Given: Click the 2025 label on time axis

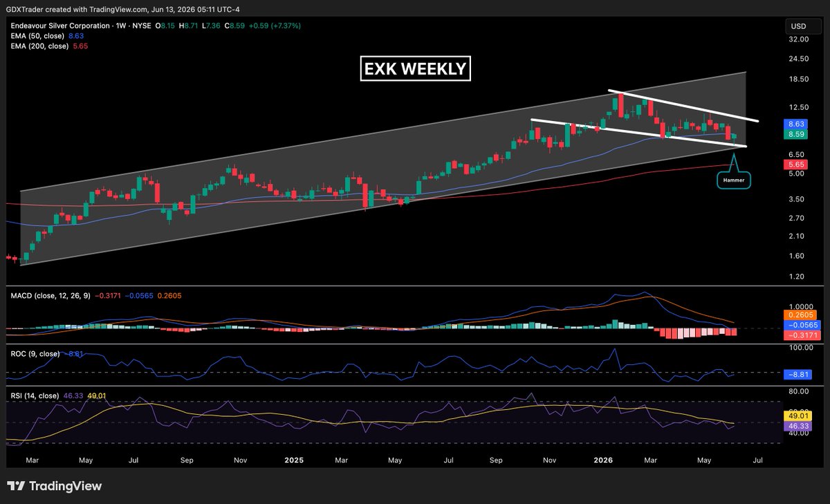Looking at the screenshot, I should click(x=294, y=459).
